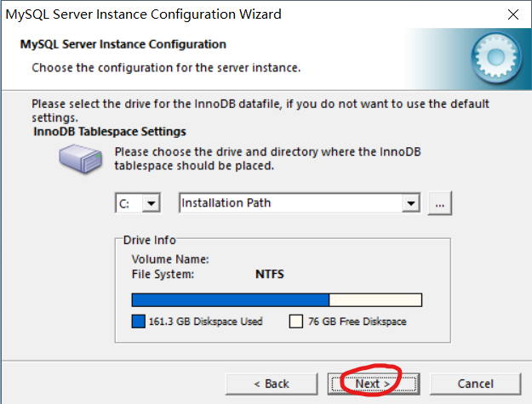The image size is (532, 404).
Task: Click the 'Volume Name:' label
Action: (x=170, y=259)
